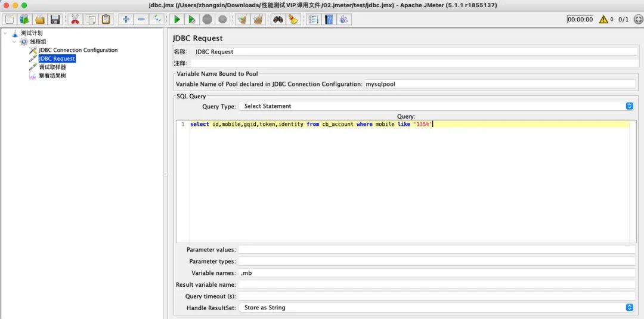Open Help with question mark icon
644x319 pixels.
pos(329,19)
